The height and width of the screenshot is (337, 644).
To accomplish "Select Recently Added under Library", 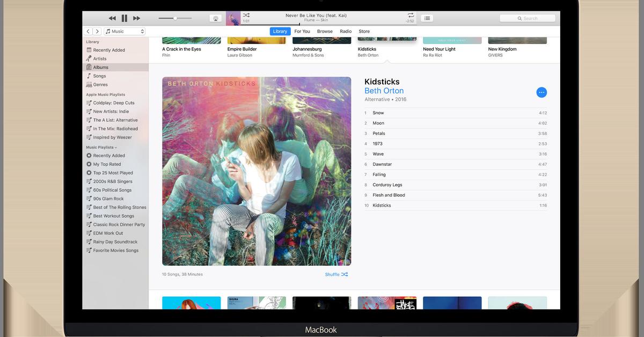I will (x=115, y=50).
